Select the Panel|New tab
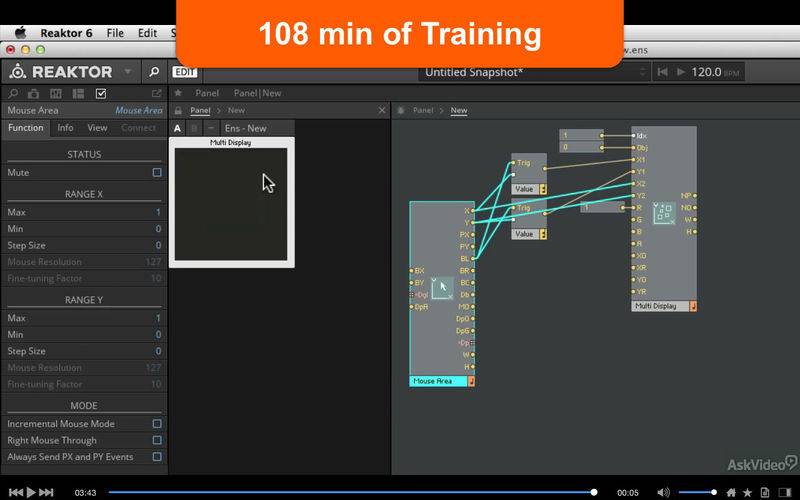 [x=257, y=93]
